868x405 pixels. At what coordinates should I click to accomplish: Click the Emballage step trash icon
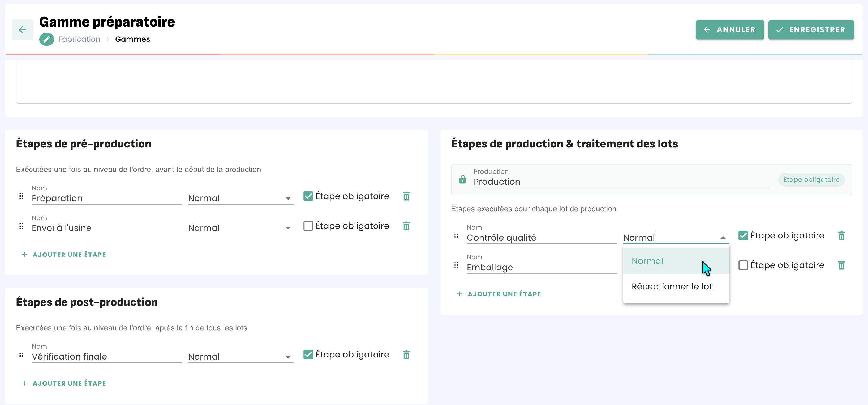point(841,265)
